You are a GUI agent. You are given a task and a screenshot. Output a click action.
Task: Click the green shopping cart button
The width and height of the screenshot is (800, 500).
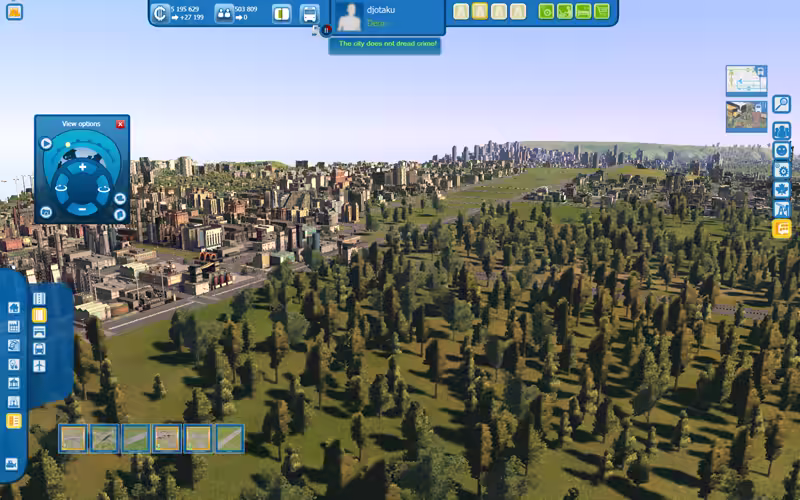602,12
